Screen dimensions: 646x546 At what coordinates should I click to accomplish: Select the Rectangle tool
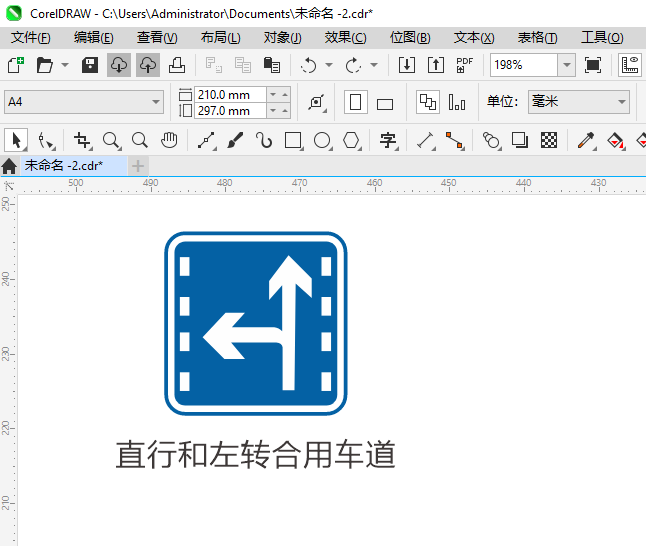[x=294, y=141]
